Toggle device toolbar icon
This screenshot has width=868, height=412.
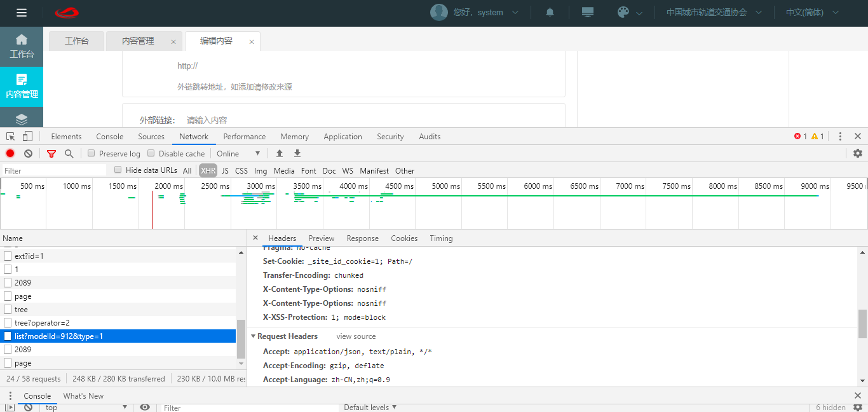(x=27, y=137)
